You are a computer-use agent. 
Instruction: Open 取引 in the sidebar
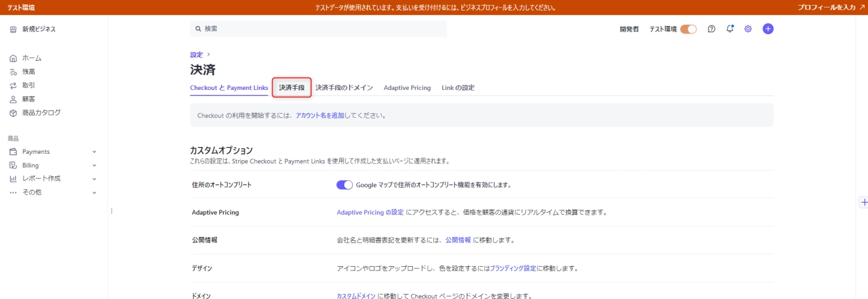point(29,86)
